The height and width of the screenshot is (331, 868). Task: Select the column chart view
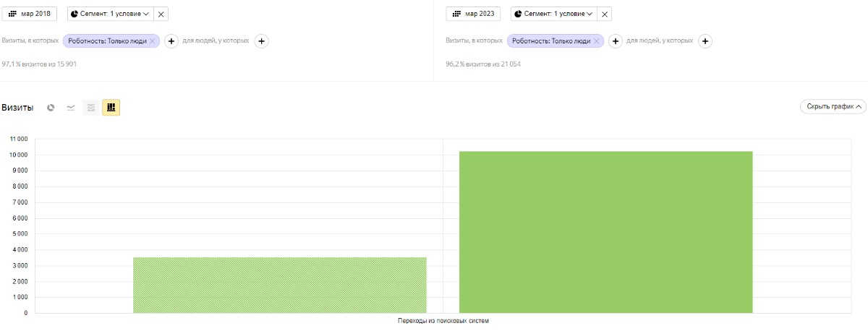111,108
